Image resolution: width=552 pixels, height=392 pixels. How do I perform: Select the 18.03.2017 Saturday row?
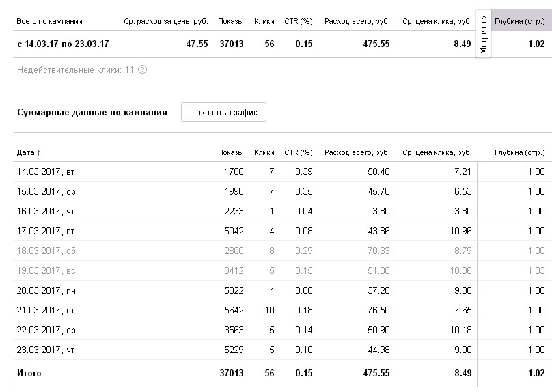(46, 252)
